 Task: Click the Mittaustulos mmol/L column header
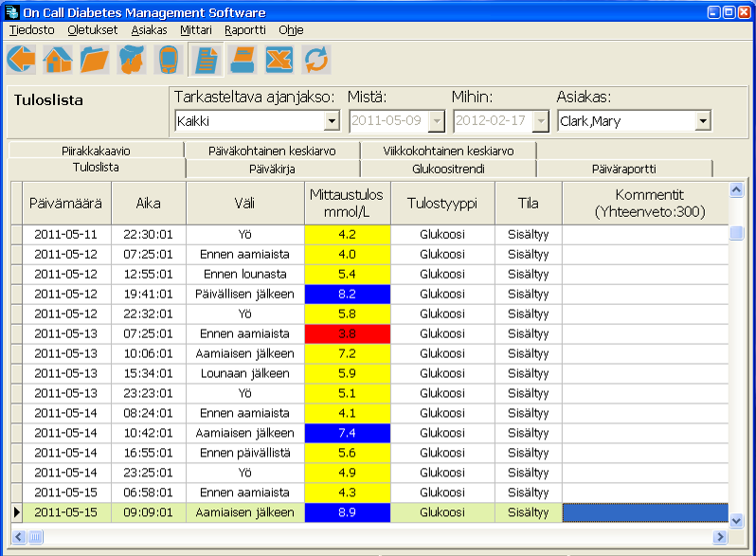(347, 204)
